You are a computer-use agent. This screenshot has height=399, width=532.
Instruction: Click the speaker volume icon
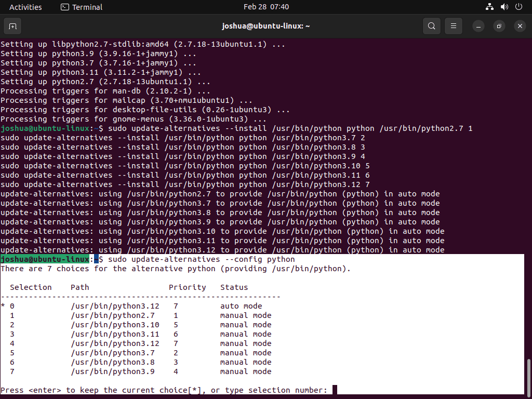(504, 7)
